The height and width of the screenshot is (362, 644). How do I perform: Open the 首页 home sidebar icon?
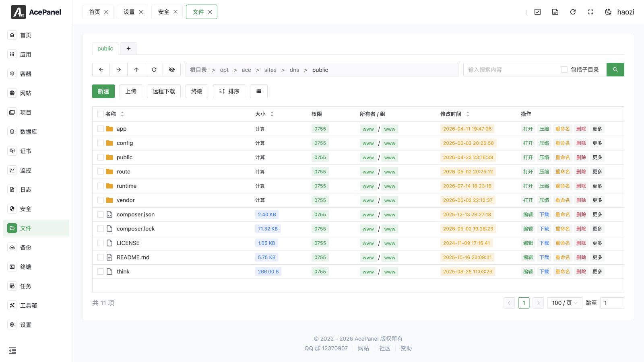(12, 35)
